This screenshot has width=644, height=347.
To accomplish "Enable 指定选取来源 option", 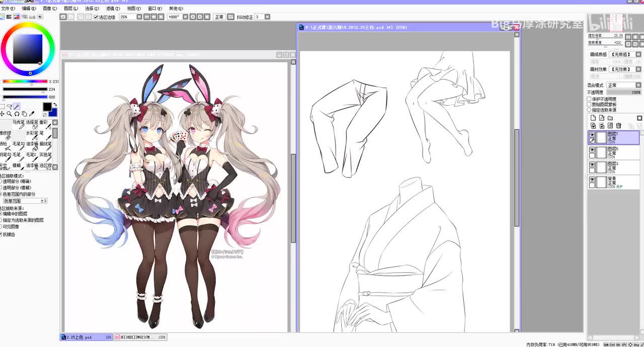I will [589, 110].
